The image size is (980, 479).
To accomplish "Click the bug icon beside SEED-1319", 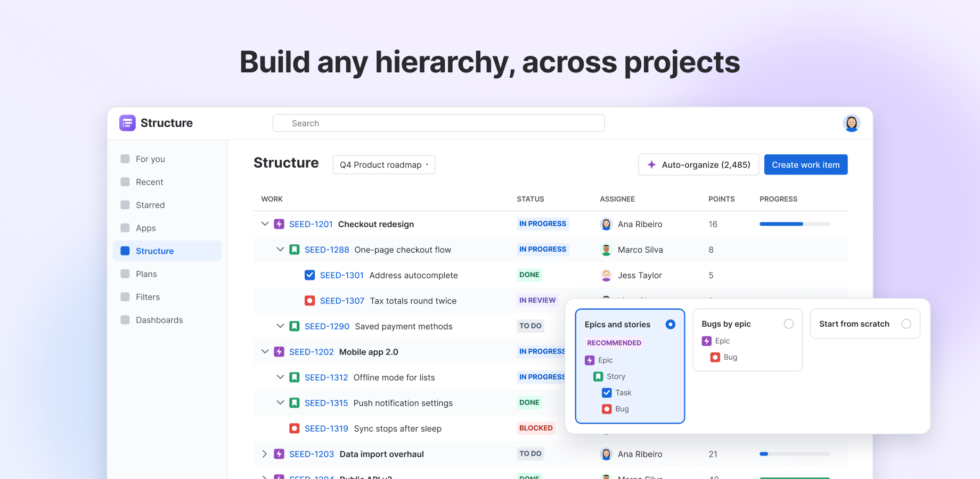I will (x=295, y=428).
